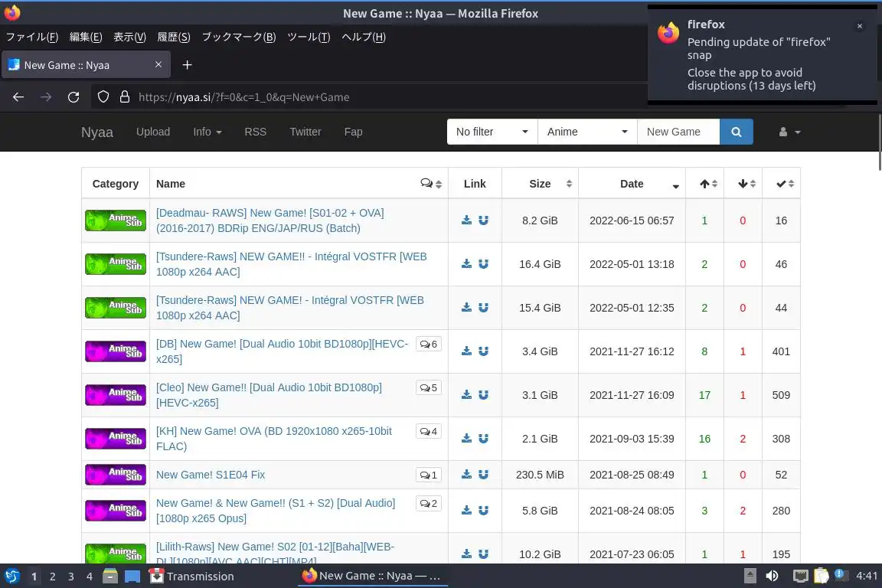Image resolution: width=882 pixels, height=588 pixels.
Task: Open the New Game! S1E04 Fix title link
Action: [211, 475]
